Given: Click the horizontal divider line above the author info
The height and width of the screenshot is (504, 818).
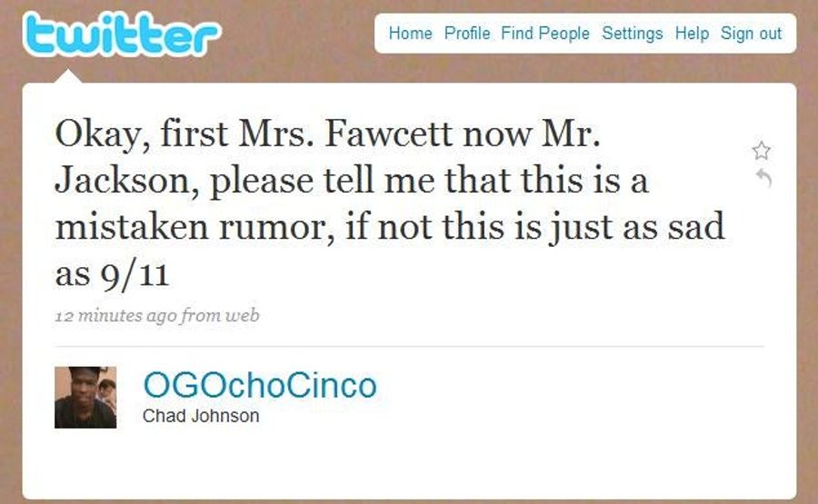Looking at the screenshot, I should 410,346.
